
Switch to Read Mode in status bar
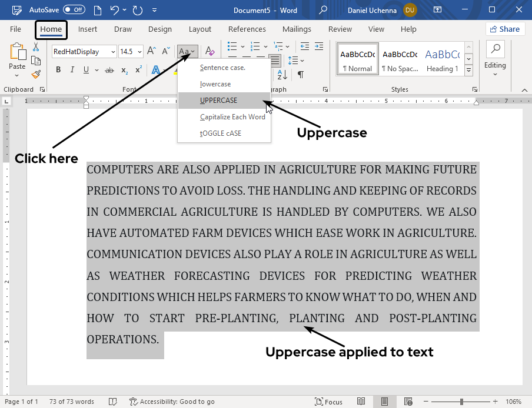[361, 402]
